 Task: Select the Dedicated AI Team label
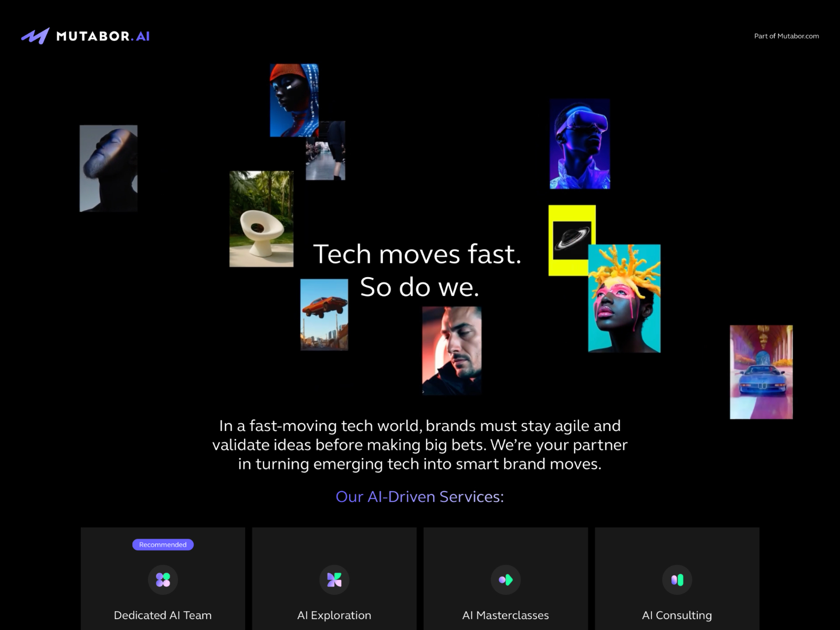pos(163,615)
